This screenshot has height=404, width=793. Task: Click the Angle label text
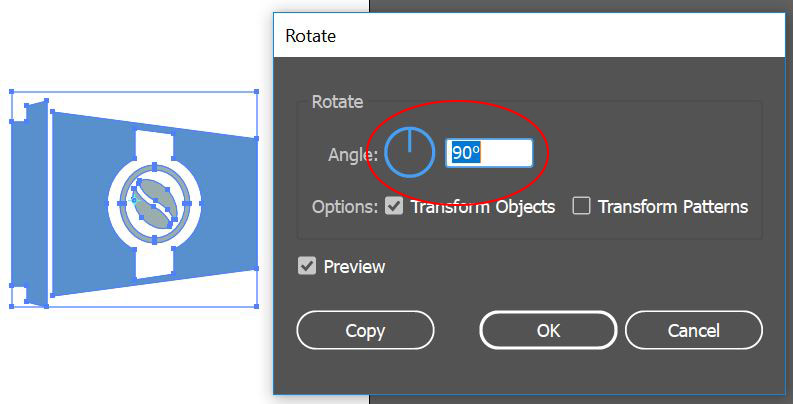pyautogui.click(x=353, y=154)
